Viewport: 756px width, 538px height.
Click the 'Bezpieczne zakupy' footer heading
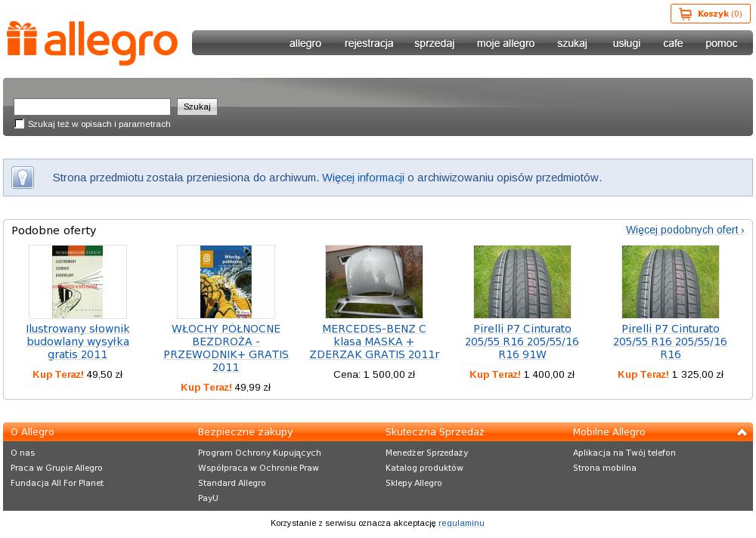point(246,432)
